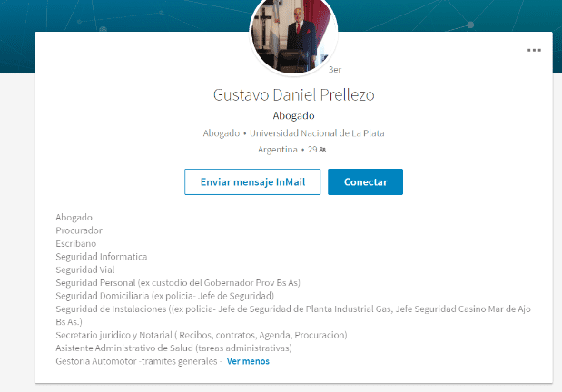
Task: Click the Procurador summary line
Action: click(x=79, y=230)
